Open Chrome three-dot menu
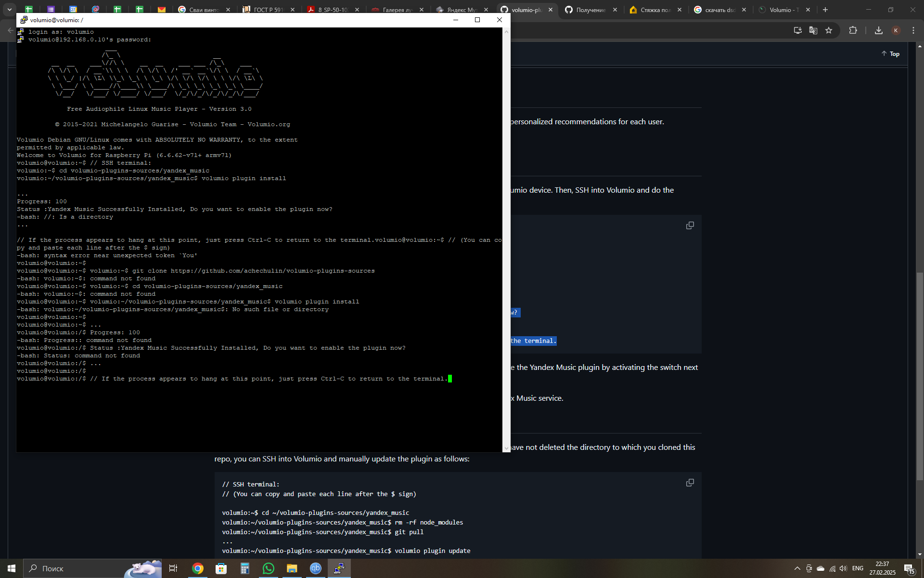Image resolution: width=924 pixels, height=578 pixels. pyautogui.click(x=913, y=30)
